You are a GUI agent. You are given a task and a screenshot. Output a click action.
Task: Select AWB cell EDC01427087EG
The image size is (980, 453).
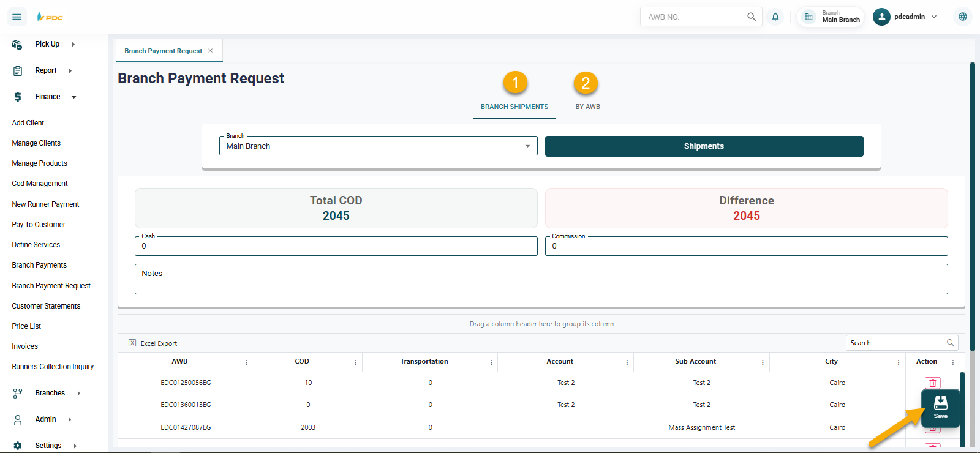coord(186,427)
